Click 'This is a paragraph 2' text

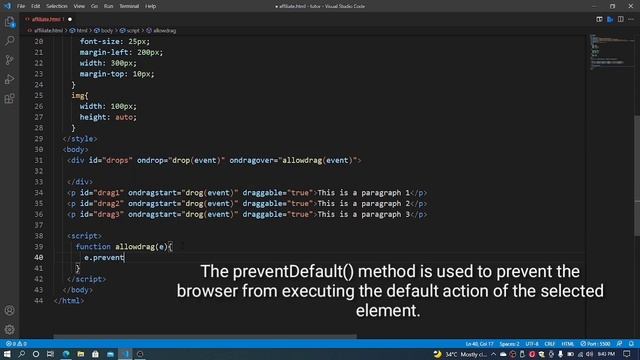pos(364,203)
